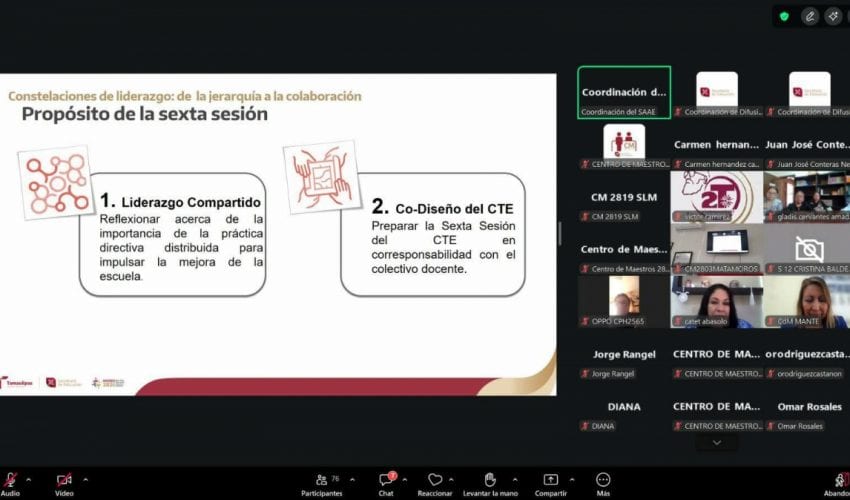Select the pen annotation icon
The height and width of the screenshot is (500, 850).
[x=809, y=16]
